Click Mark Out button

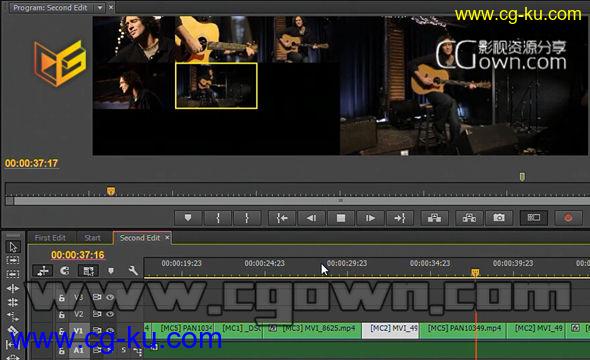(x=247, y=218)
